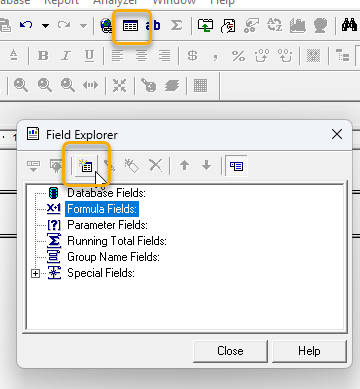
Task: Toggle Italic formatting
Action: (66, 56)
